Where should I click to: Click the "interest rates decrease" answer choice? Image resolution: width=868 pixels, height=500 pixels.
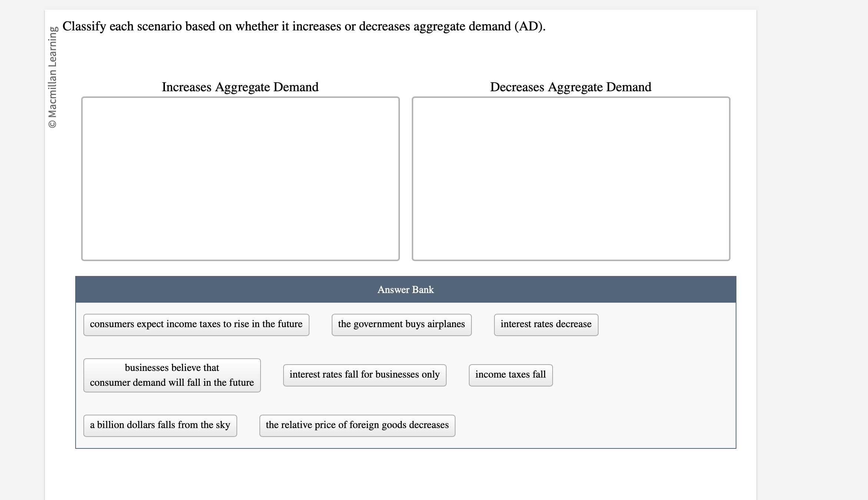click(x=546, y=324)
